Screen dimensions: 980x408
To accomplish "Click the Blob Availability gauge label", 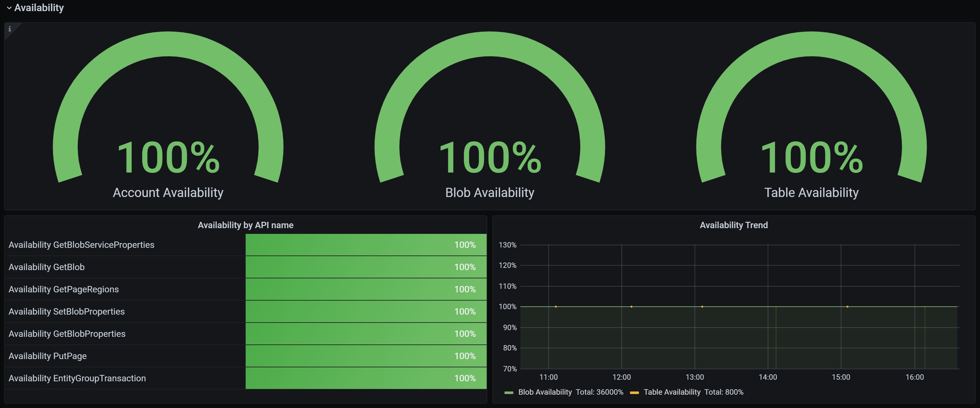I will click(x=490, y=193).
